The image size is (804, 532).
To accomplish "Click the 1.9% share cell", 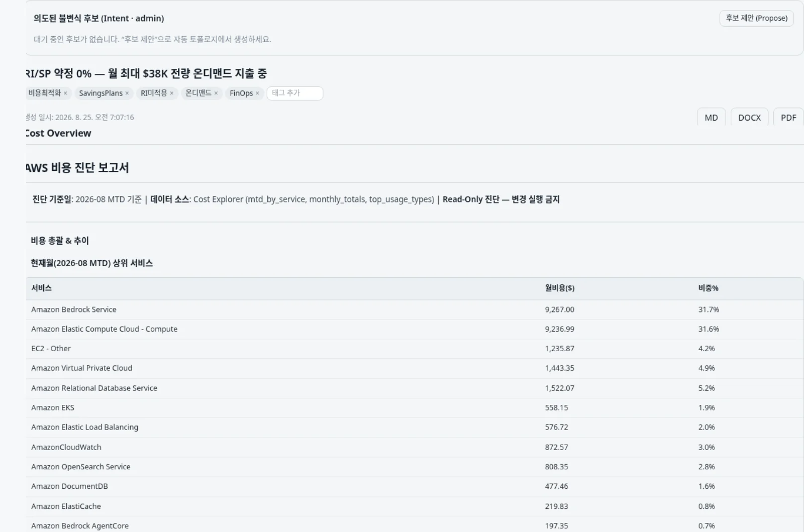I will coord(707,408).
